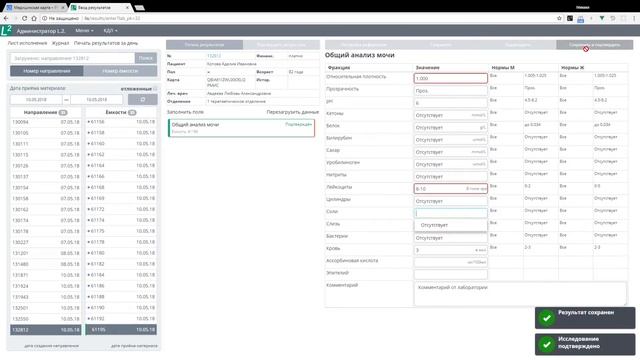Click the 'Поиск' search button

[146, 58]
